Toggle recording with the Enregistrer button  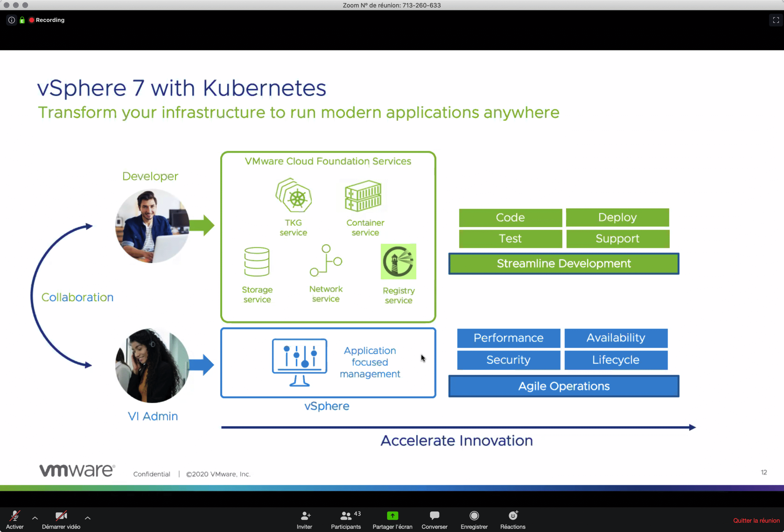pos(474,519)
